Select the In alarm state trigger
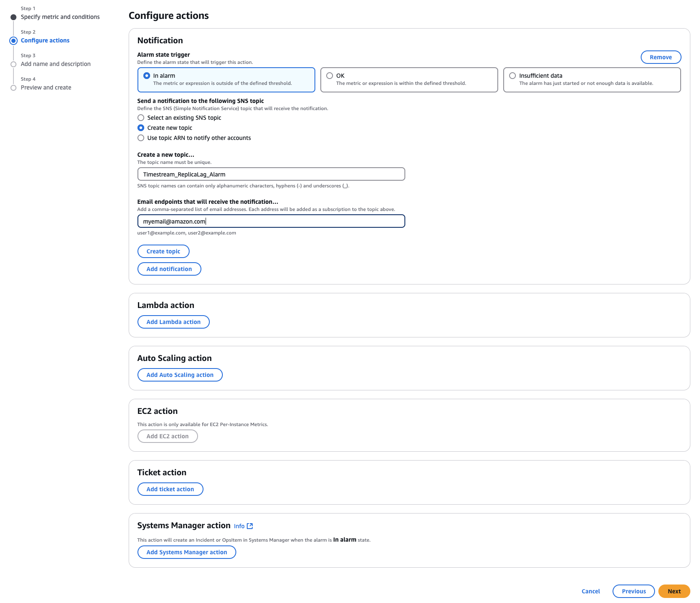 (146, 76)
